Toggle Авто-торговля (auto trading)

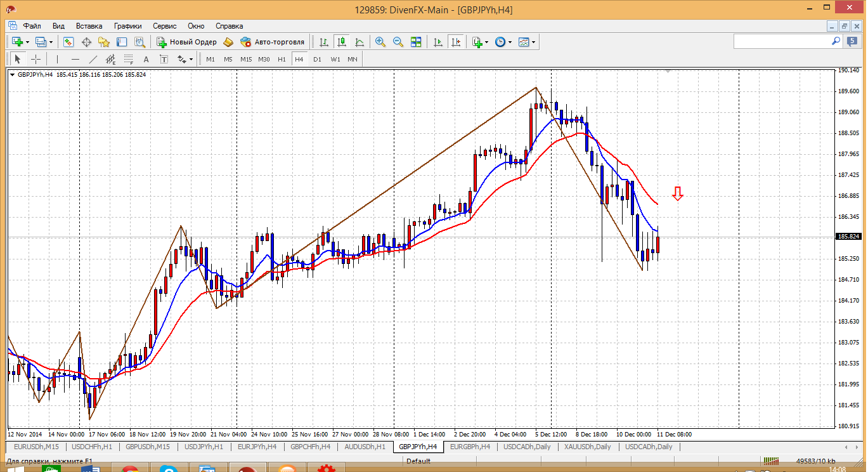tap(273, 42)
